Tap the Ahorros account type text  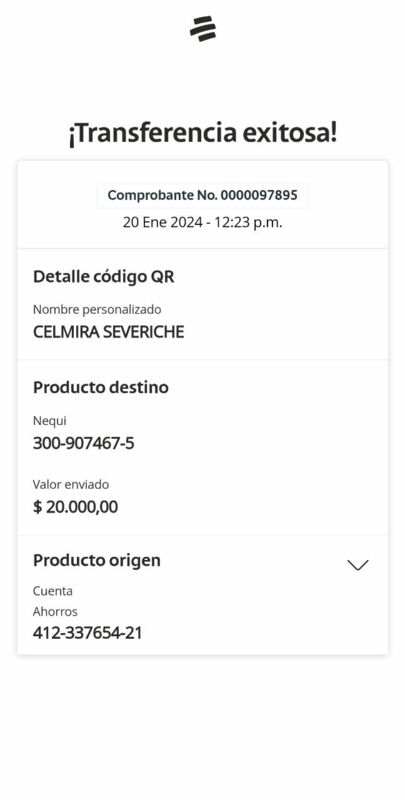(x=55, y=612)
